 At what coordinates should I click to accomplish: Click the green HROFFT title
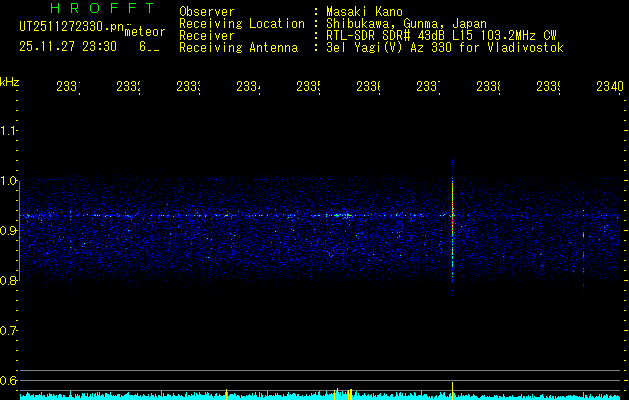(103, 8)
